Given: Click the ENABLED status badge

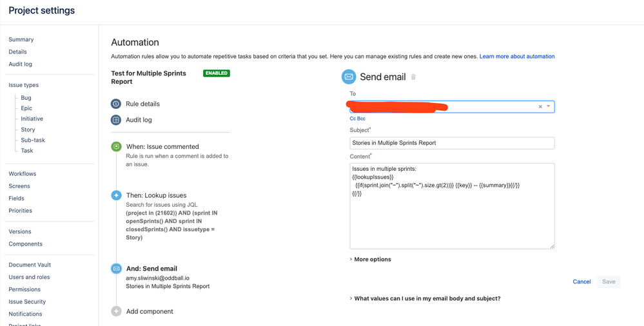Looking at the screenshot, I should click(x=217, y=73).
